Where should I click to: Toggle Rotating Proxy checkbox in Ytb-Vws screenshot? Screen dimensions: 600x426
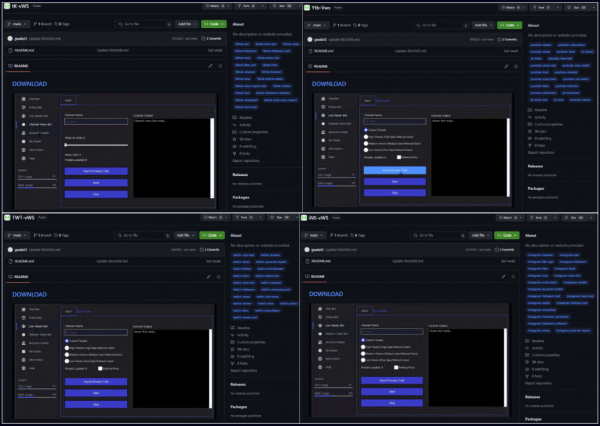[398, 157]
